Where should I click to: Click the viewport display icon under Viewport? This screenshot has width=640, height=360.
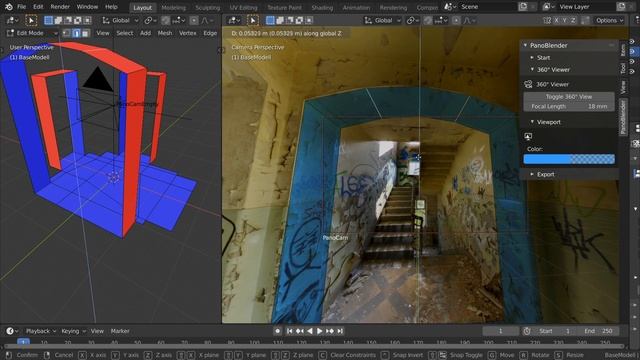[x=528, y=136]
